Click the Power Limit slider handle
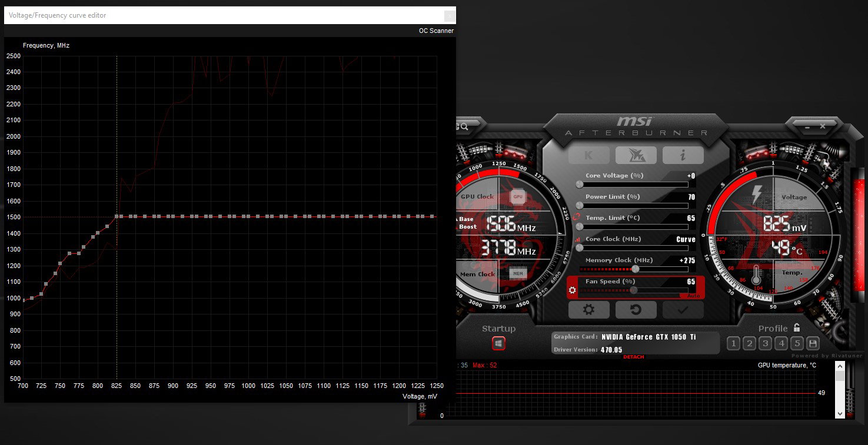The width and height of the screenshot is (868, 445). [x=580, y=206]
